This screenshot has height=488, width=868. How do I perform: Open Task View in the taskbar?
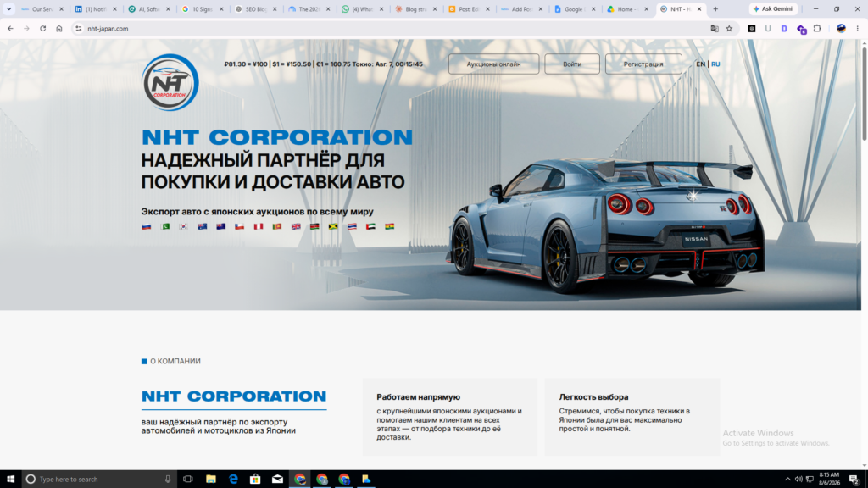188,480
